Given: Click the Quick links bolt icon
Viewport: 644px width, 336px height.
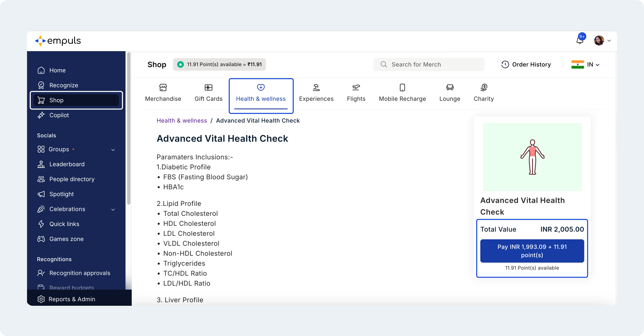Looking at the screenshot, I should point(41,224).
